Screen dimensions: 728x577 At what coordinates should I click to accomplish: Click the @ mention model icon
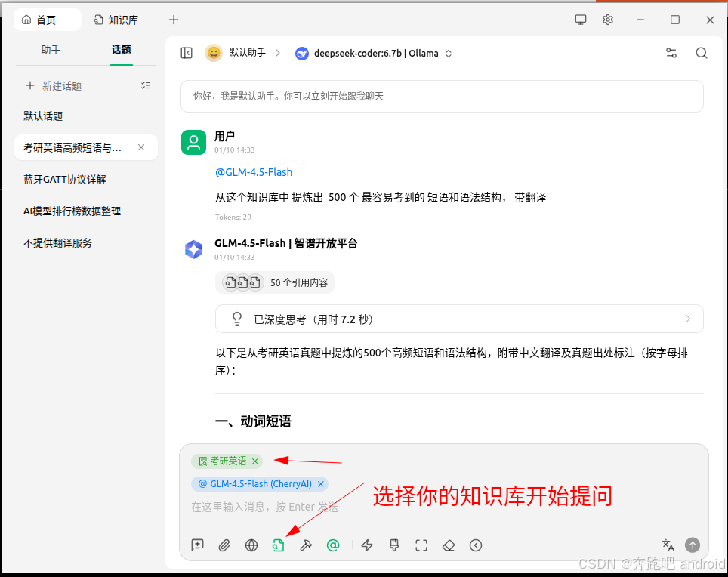[333, 545]
